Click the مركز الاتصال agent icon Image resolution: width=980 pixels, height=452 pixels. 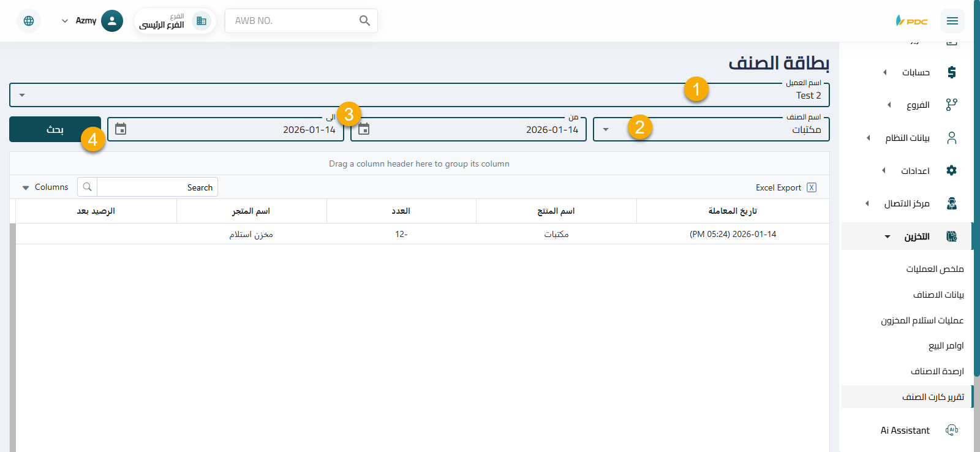coord(951,203)
